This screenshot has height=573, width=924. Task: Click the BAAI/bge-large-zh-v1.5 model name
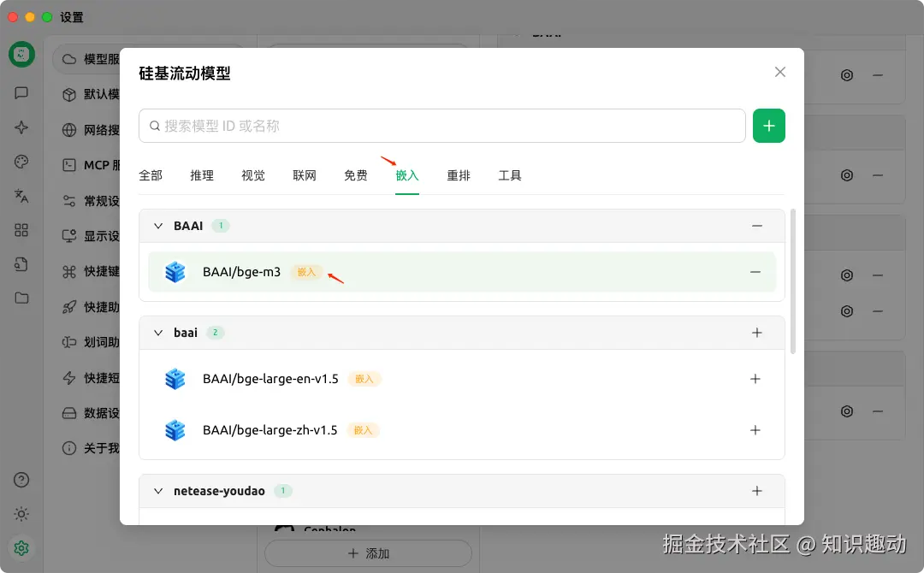point(269,430)
